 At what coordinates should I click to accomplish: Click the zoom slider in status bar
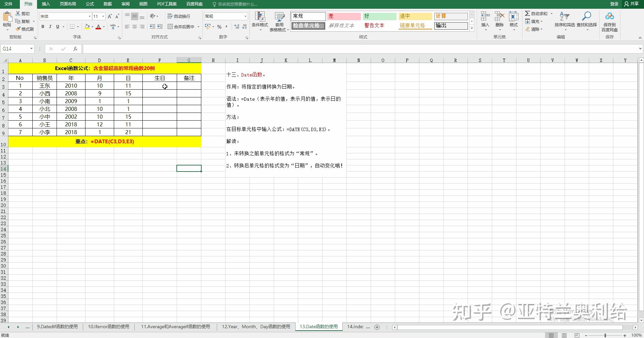pos(605,335)
